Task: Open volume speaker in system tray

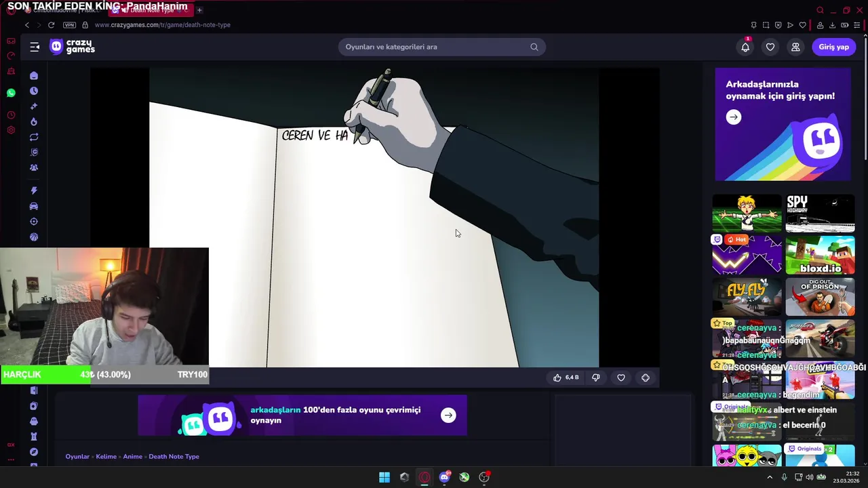Action: pyautogui.click(x=809, y=477)
